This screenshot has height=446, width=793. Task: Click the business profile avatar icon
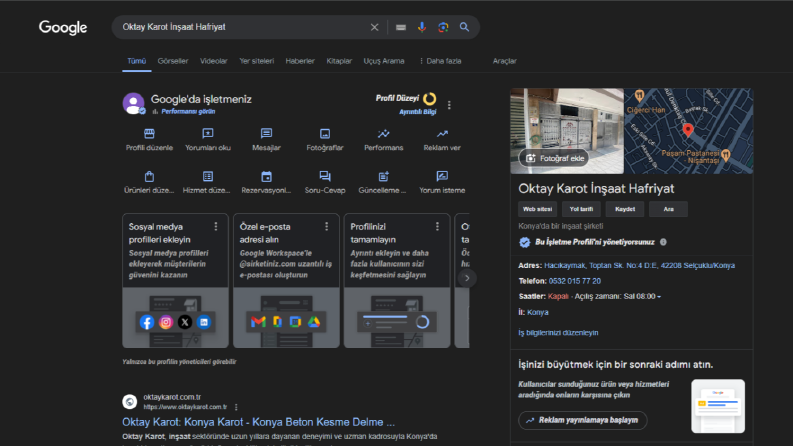tap(134, 104)
